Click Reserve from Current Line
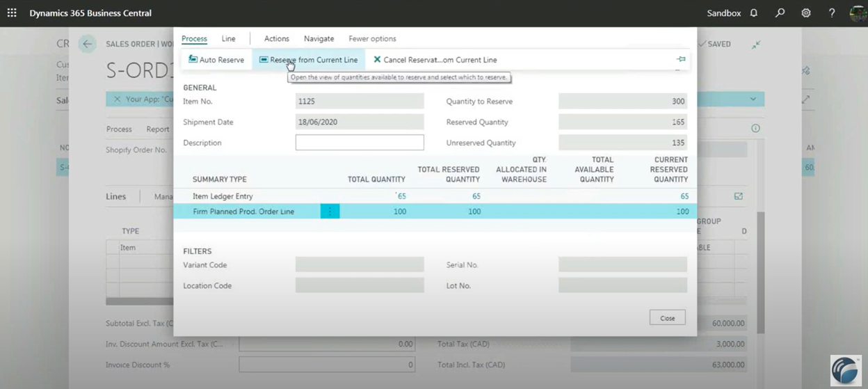 pyautogui.click(x=309, y=60)
